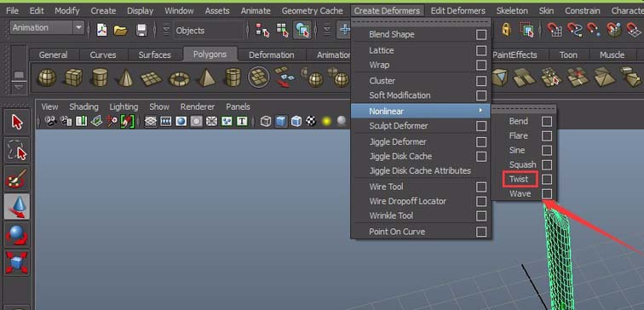The height and width of the screenshot is (310, 644).
Task: Select by object type mode icon
Action: pyautogui.click(x=283, y=30)
